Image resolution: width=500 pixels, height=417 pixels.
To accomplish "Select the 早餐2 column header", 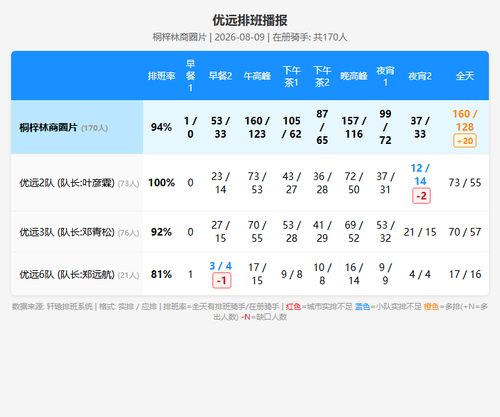I will point(220,76).
